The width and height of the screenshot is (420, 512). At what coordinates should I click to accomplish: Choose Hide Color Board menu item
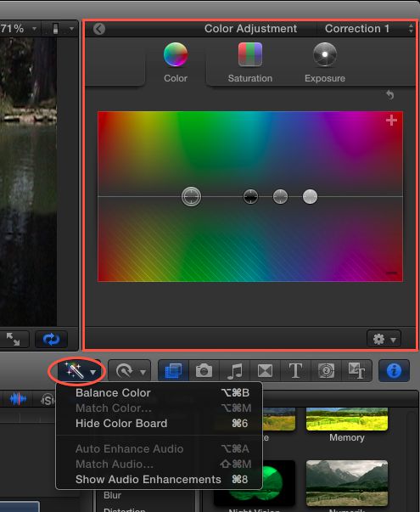click(160, 424)
